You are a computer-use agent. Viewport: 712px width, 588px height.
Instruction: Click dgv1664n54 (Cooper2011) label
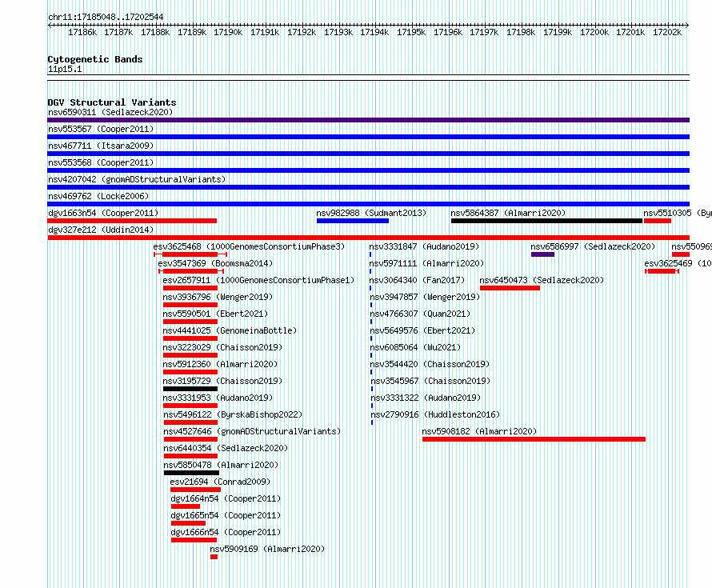[x=226, y=498]
